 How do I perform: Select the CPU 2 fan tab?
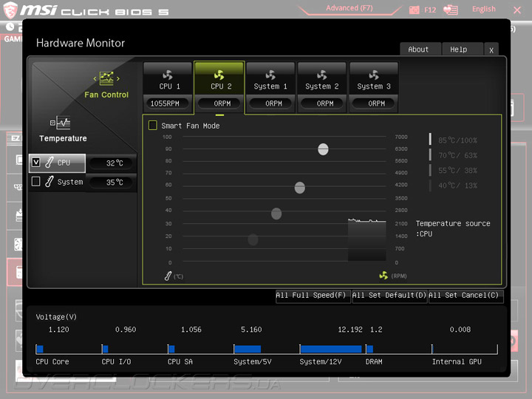(x=219, y=87)
